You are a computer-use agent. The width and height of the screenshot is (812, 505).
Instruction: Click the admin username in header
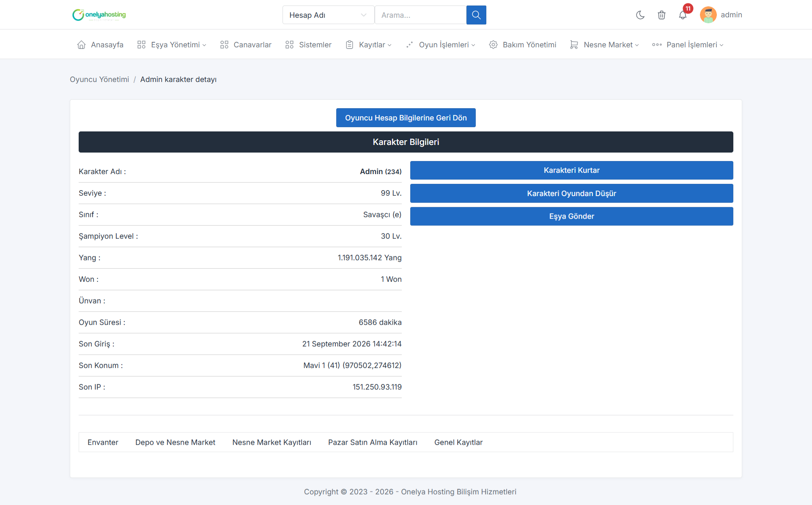pos(731,15)
